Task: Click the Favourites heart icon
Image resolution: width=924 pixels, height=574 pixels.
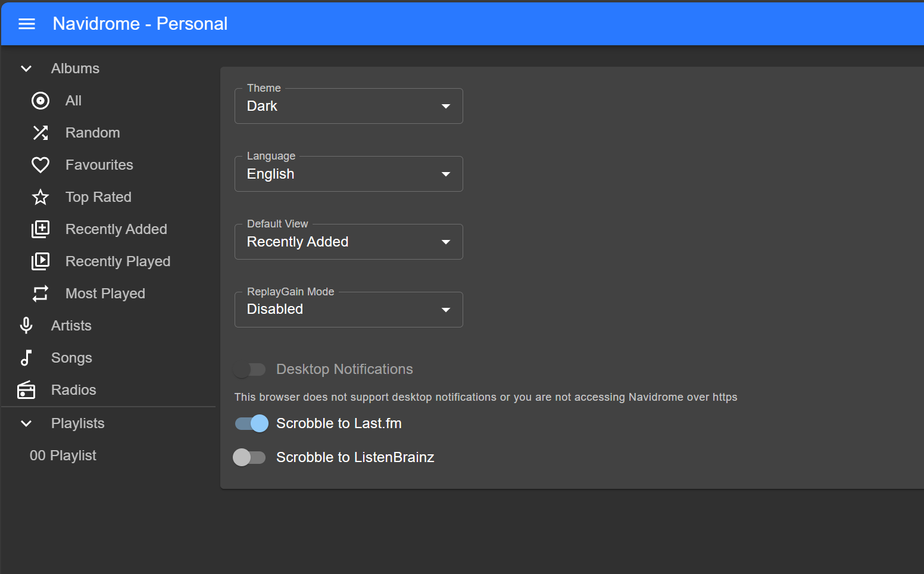Action: (40, 165)
